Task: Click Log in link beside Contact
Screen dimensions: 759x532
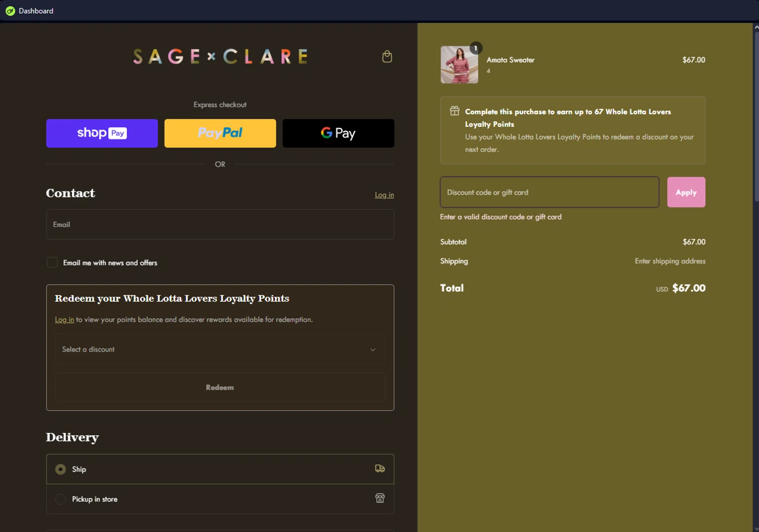Action: tap(385, 195)
